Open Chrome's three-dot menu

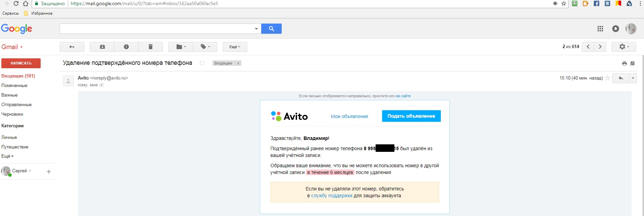tap(640, 3)
